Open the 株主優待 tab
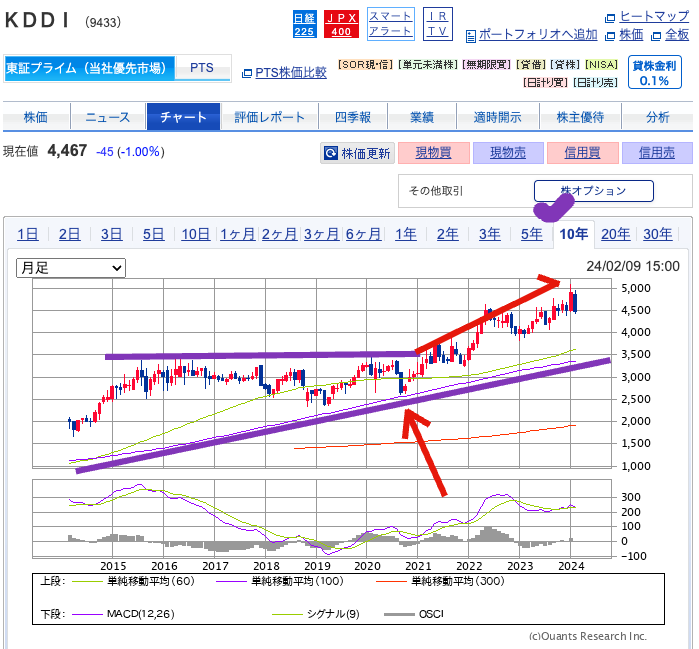Viewport: 699px width, 649px height. point(580,117)
